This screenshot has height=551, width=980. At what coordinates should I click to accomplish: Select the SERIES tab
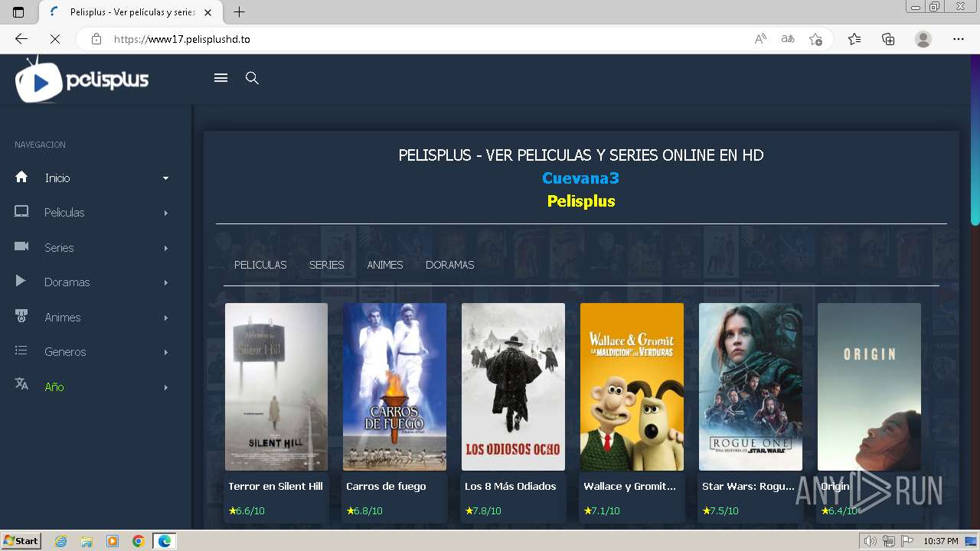point(327,265)
